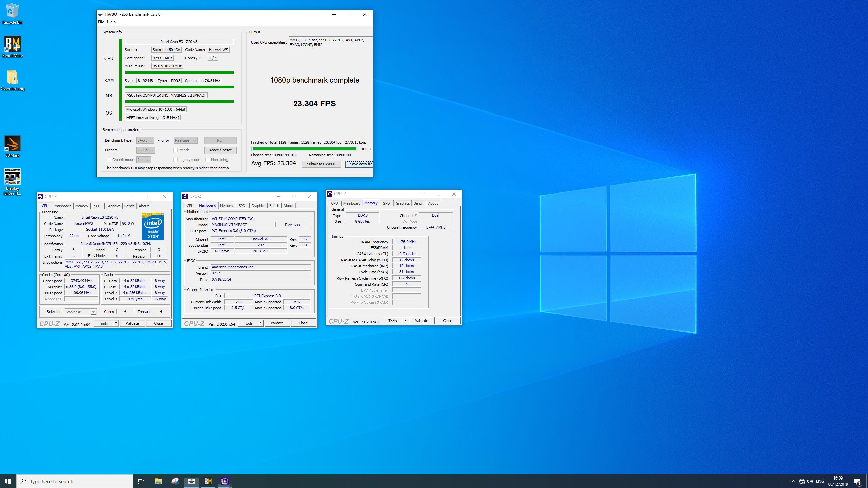This screenshot has width=868, height=488.
Task: Click the CPU-Z title icon in the CPU-tab window
Action: (40, 197)
